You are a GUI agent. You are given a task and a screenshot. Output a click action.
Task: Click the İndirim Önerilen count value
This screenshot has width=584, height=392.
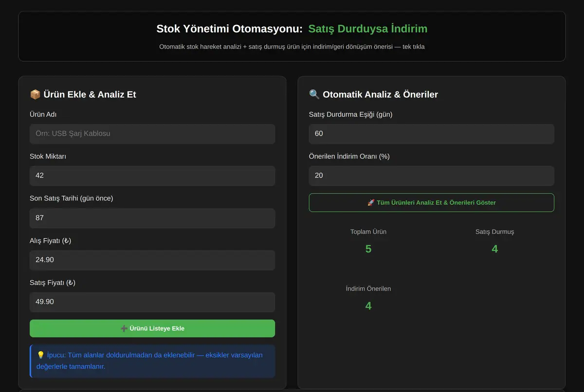368,306
